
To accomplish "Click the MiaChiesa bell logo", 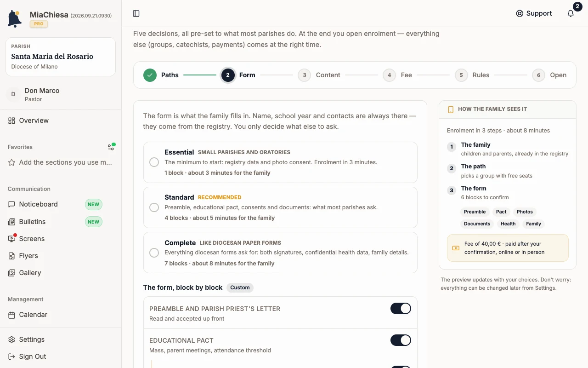I will [x=15, y=19].
